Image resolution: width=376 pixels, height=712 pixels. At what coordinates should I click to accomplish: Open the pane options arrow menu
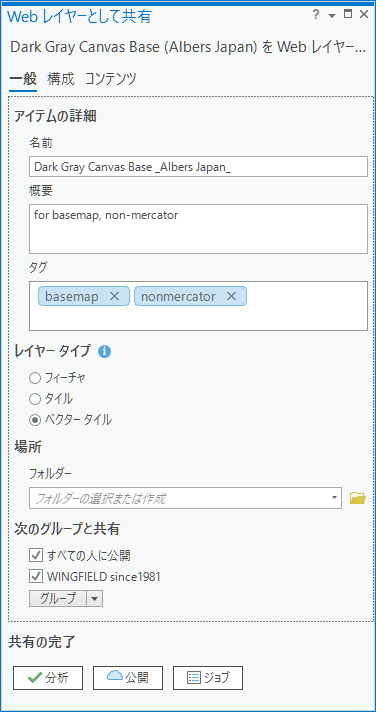pyautogui.click(x=332, y=15)
